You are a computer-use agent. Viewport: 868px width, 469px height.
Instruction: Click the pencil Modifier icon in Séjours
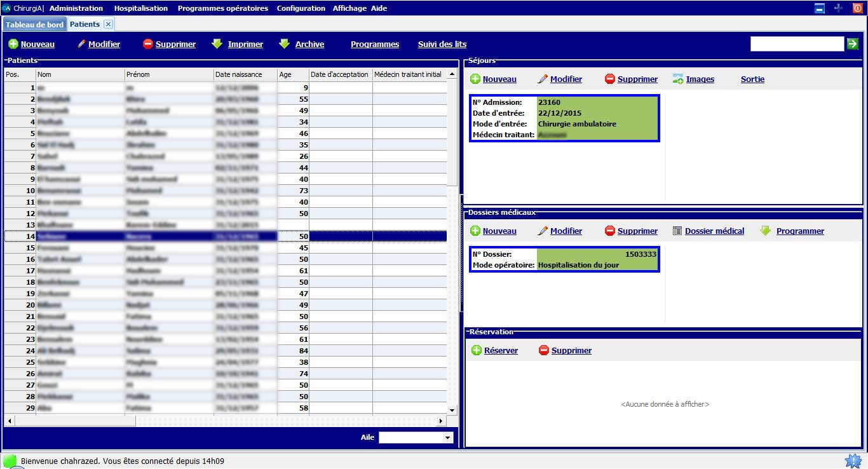543,79
